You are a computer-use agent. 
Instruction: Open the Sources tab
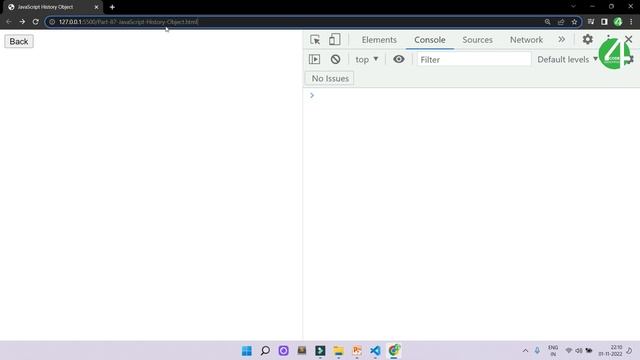point(477,40)
